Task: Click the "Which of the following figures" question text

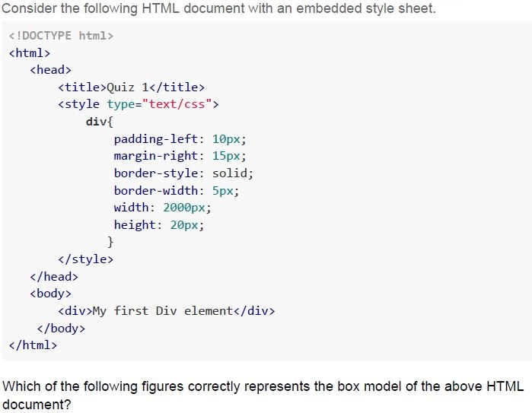Action: click(x=263, y=396)
